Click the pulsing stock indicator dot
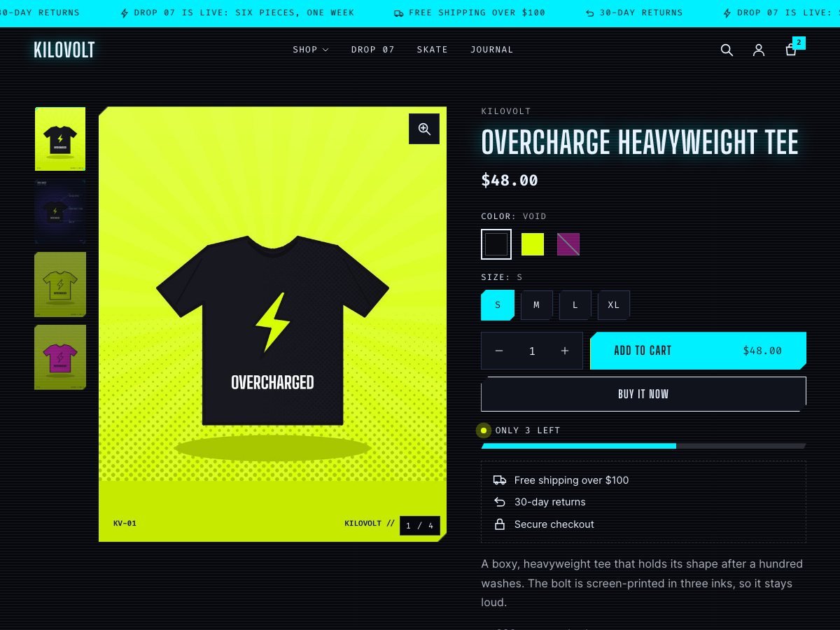Screen dimensions: 840x630 point(483,430)
